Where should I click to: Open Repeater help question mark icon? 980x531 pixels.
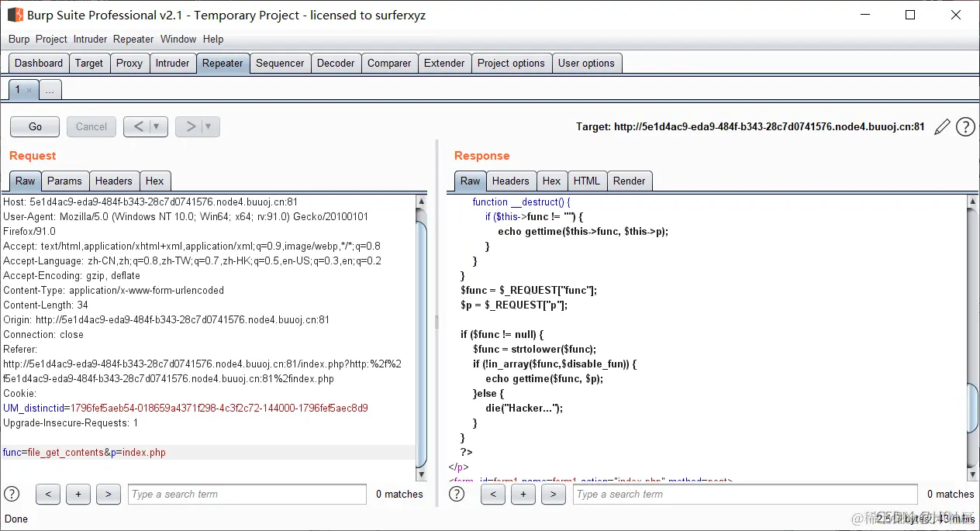965,127
